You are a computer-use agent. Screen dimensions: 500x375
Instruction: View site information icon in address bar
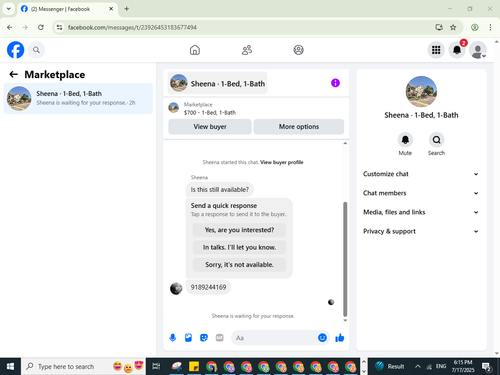[x=59, y=27]
